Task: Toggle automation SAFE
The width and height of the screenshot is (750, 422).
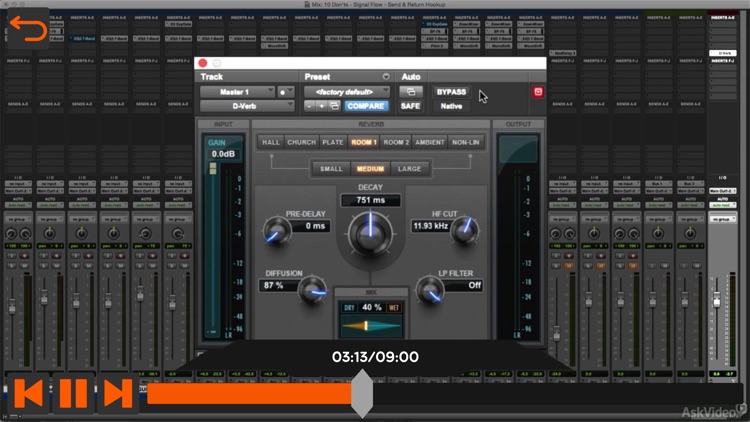Action: (x=410, y=106)
